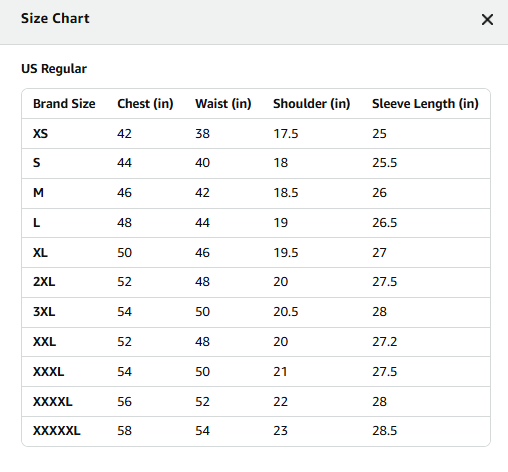Select the 2XL brand size row label

coord(44,282)
